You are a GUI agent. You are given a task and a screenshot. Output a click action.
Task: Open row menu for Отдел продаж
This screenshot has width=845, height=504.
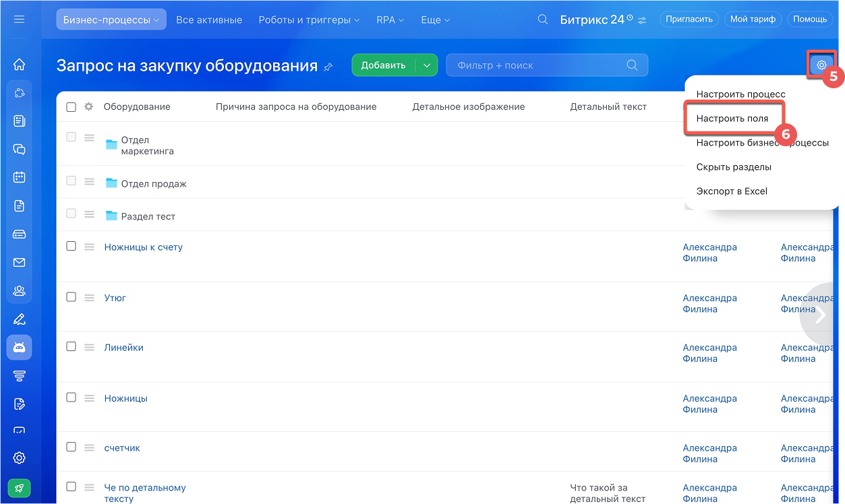89,181
